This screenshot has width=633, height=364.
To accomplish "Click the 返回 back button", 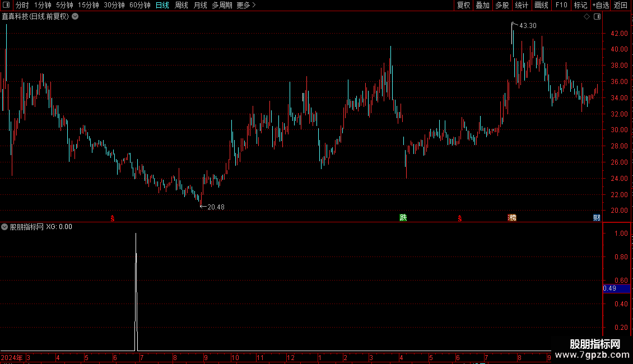I will click(x=621, y=5).
